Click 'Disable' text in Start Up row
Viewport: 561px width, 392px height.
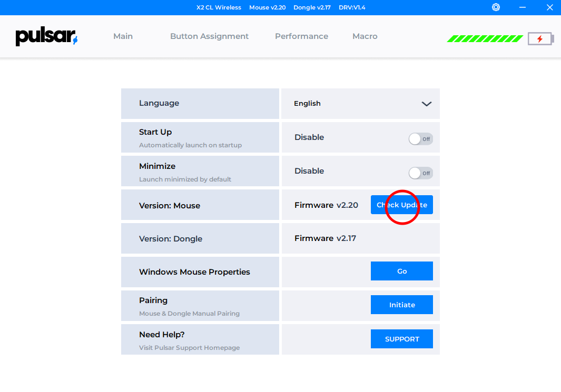(309, 137)
